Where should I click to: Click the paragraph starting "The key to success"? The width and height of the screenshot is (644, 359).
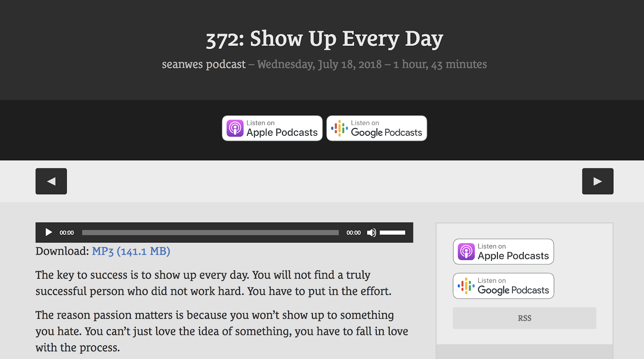point(213,283)
